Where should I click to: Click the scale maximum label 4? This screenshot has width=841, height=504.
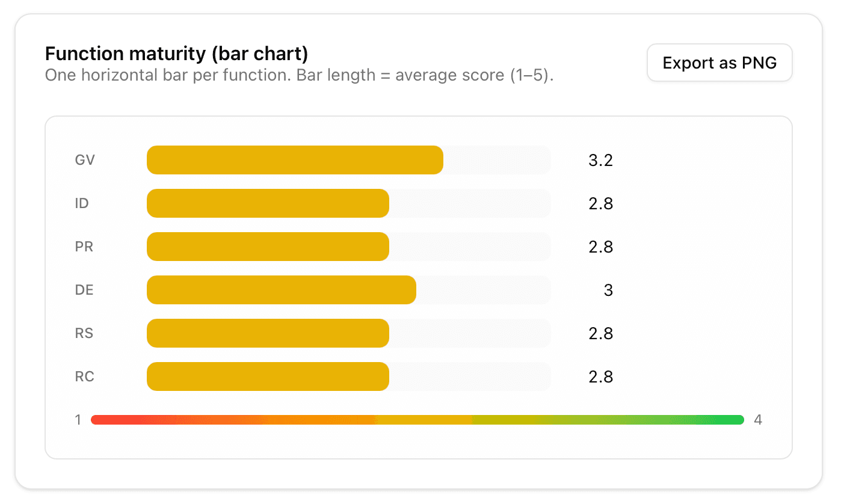[x=757, y=419]
